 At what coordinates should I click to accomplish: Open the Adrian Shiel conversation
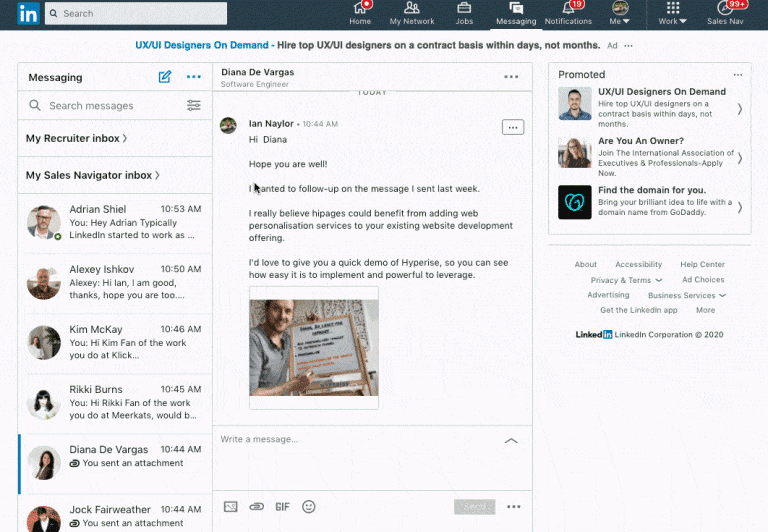[115, 222]
